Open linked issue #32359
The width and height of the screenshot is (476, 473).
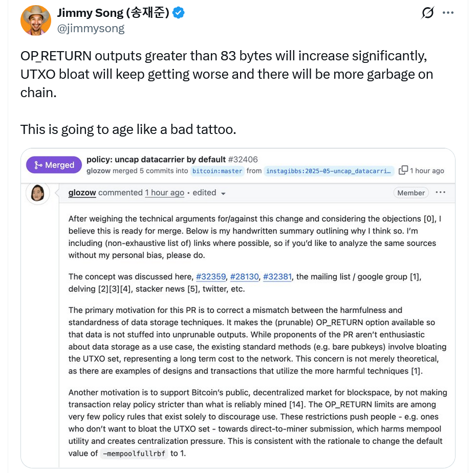[x=211, y=277]
